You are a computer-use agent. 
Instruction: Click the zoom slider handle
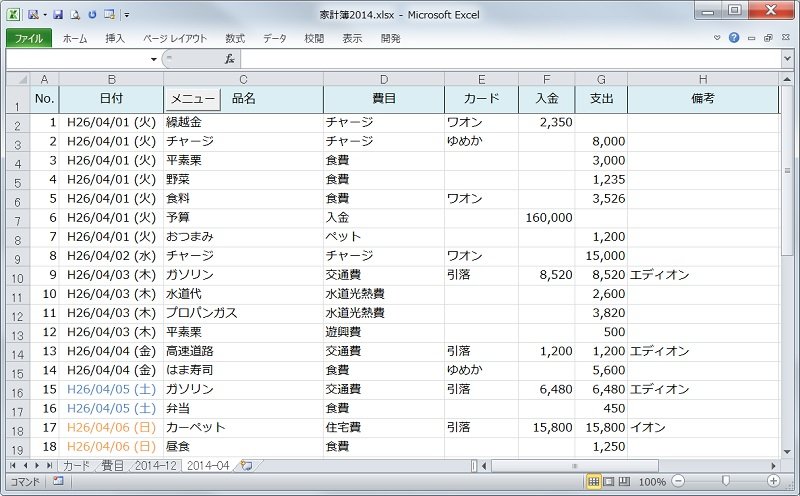(x=726, y=481)
